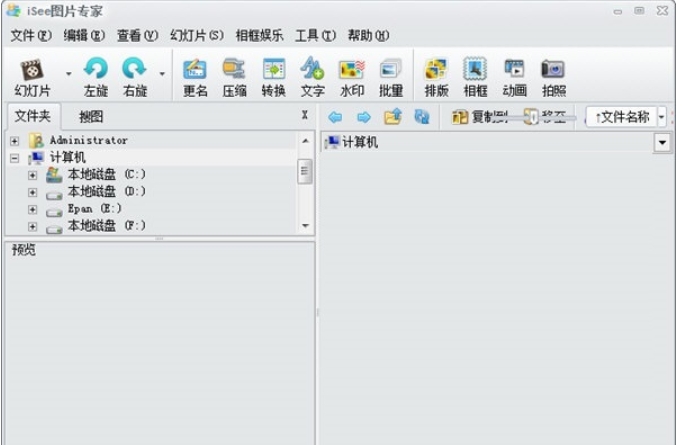
Task: Open the 工具(T) menu
Action: tap(315, 35)
